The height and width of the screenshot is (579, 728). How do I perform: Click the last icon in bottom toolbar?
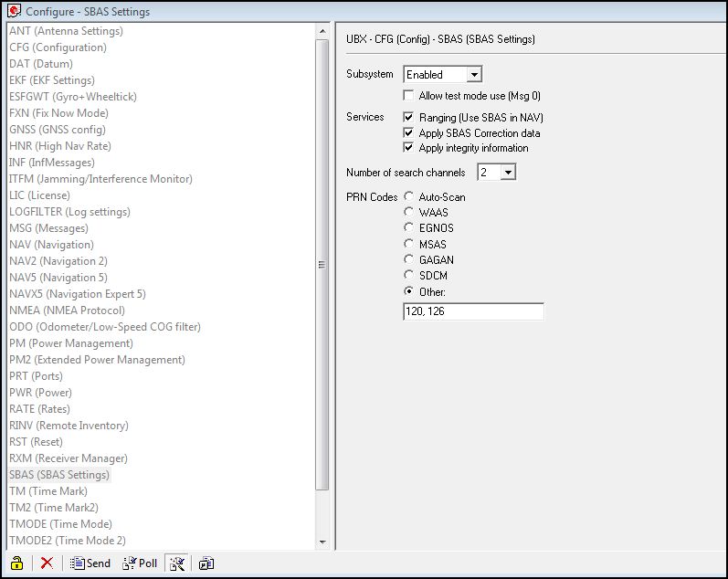(x=206, y=563)
